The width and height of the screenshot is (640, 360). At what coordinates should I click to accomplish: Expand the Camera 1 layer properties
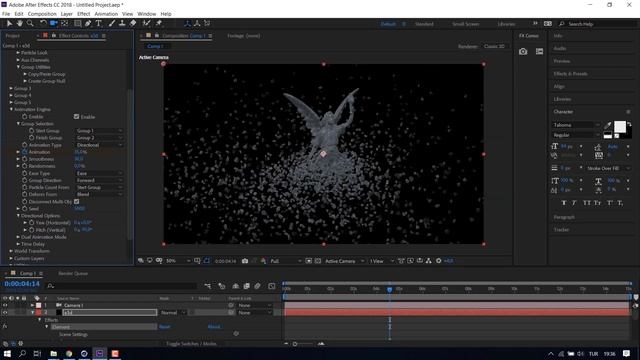click(32, 305)
